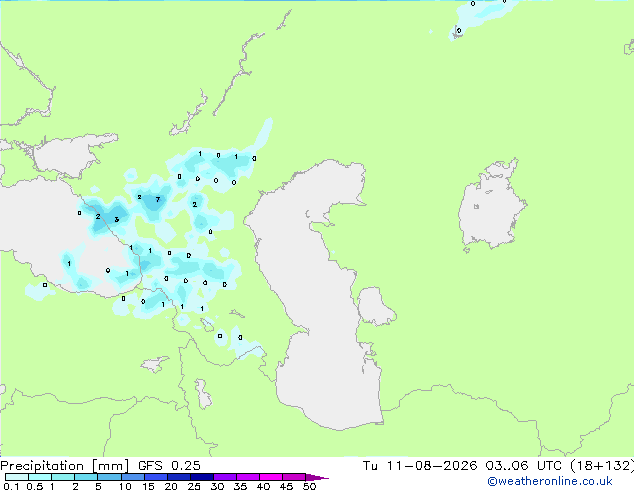
Task: Click the "GFS 0.25" model label
Action: pyautogui.click(x=169, y=466)
